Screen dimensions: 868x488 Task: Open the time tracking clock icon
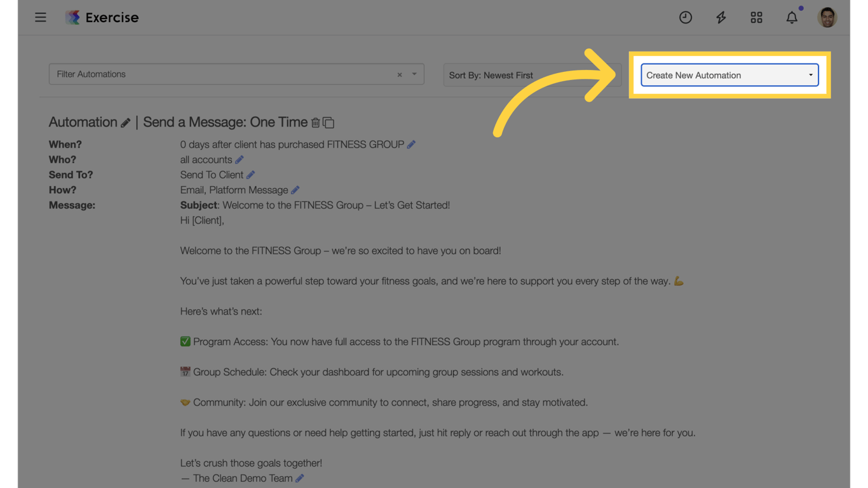(686, 17)
